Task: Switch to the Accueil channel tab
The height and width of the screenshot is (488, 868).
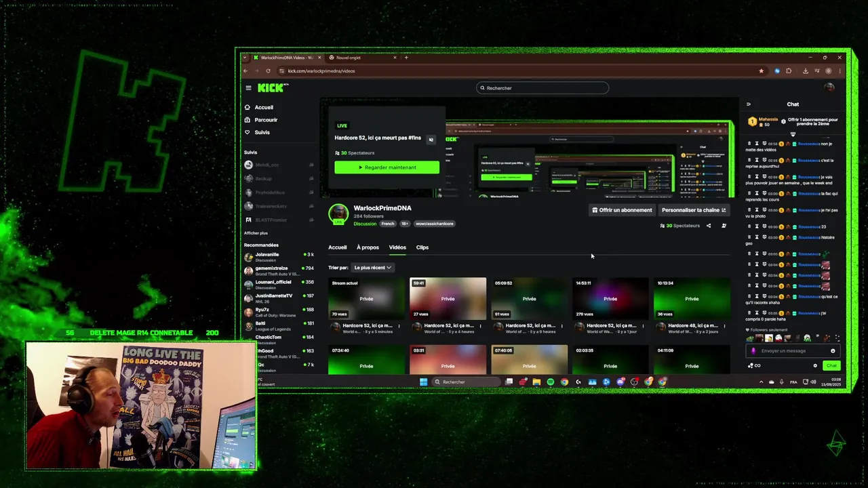Action: [x=337, y=247]
